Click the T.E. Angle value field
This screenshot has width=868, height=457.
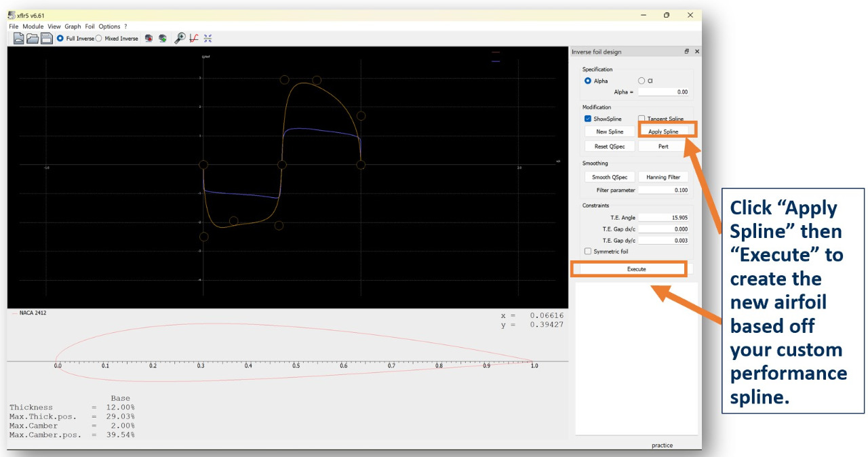tap(664, 218)
